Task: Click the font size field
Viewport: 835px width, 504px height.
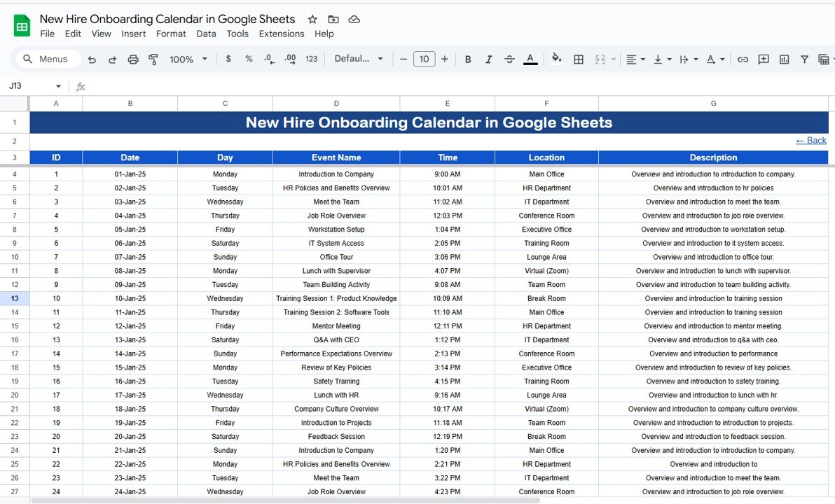Action: (424, 59)
